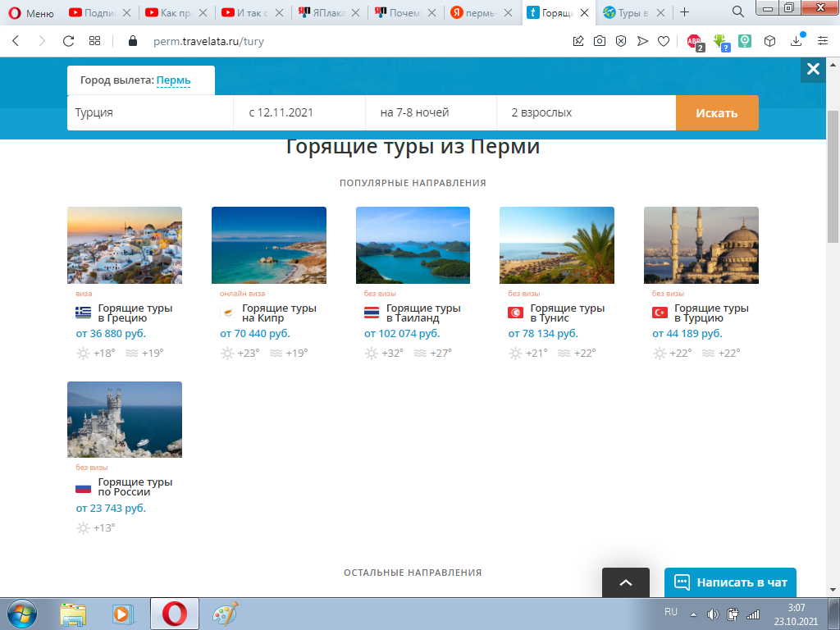Click the ad blocker shield icon

point(621,41)
